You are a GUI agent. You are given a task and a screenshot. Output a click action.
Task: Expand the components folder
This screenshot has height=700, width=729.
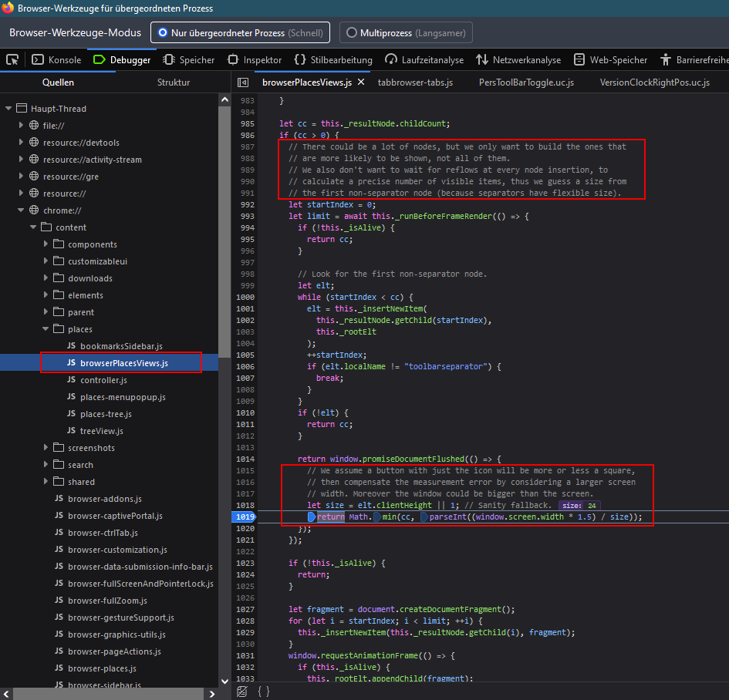pyautogui.click(x=46, y=244)
